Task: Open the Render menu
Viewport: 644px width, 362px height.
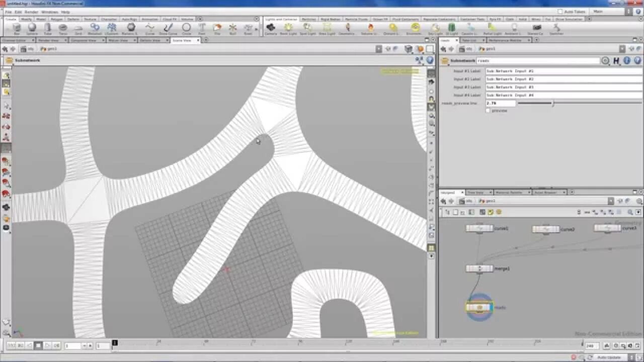Action: 31,12
